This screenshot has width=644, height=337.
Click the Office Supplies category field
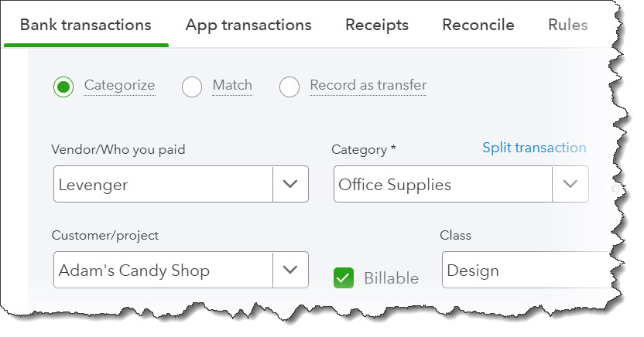441,185
